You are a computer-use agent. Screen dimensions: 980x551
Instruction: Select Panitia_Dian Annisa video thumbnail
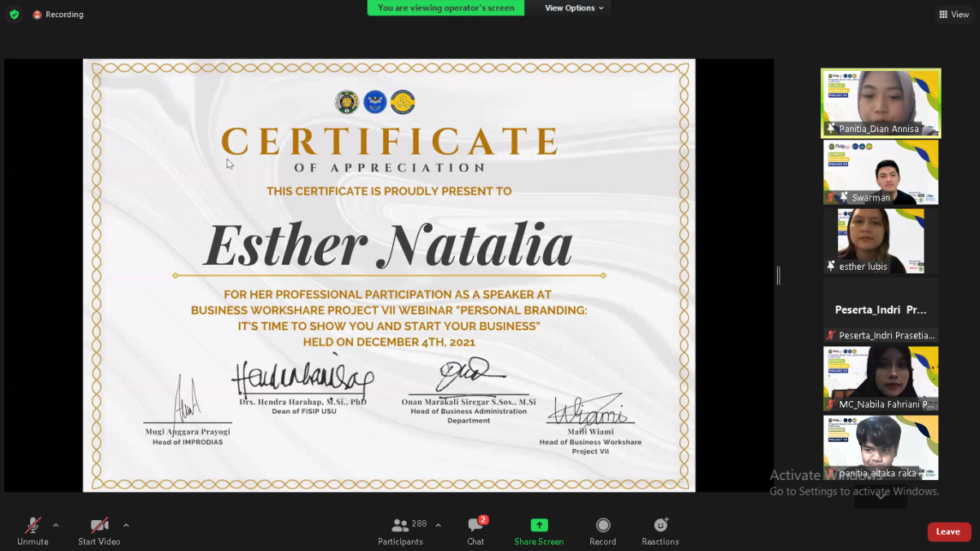881,103
